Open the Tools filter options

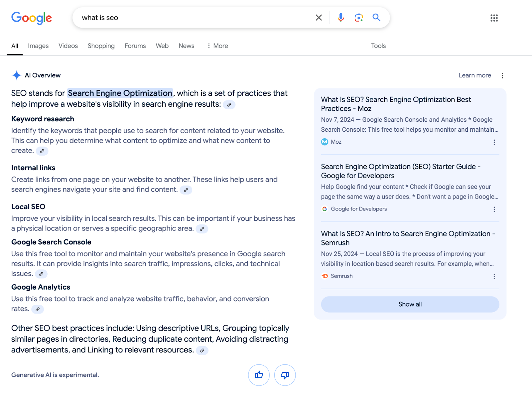point(378,46)
